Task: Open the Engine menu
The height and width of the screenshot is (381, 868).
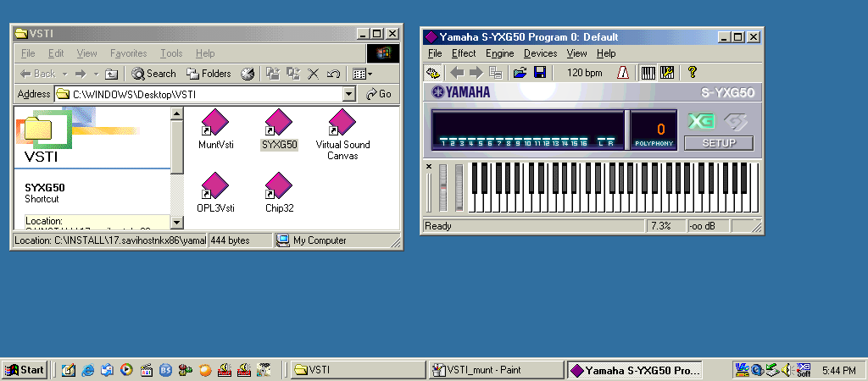Action: tap(500, 53)
